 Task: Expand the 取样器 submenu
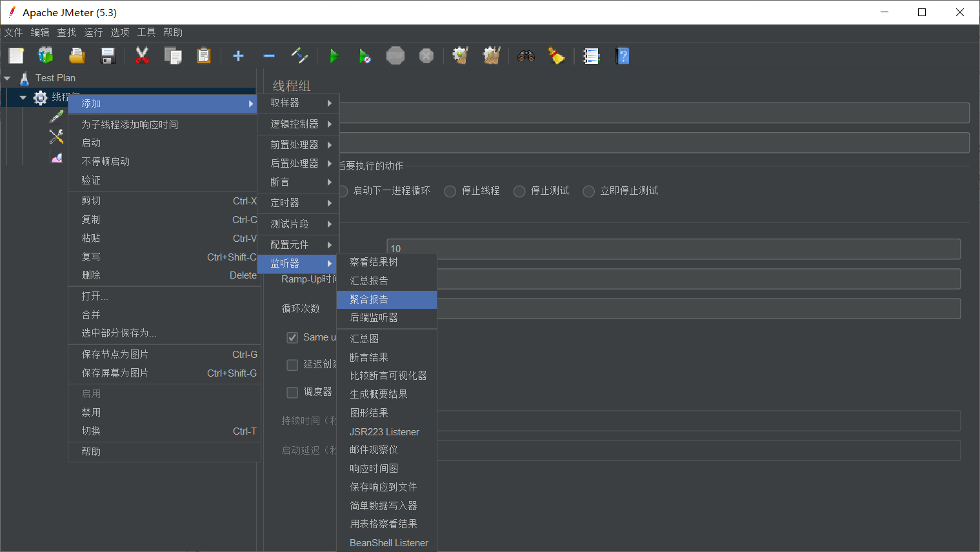point(298,103)
